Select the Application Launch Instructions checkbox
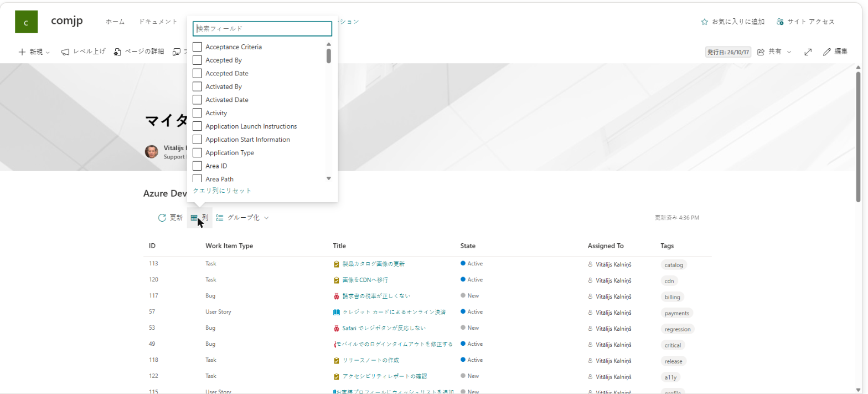 pyautogui.click(x=197, y=126)
